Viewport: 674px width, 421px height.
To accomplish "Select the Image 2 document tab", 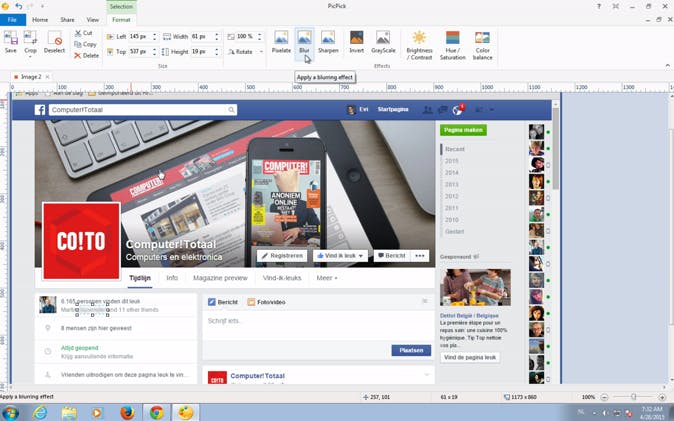I will (x=31, y=77).
